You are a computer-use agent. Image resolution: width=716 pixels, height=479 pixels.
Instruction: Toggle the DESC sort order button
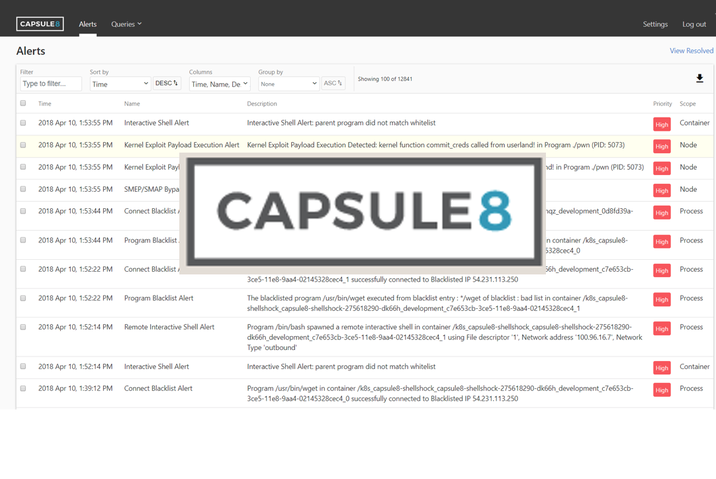[167, 83]
